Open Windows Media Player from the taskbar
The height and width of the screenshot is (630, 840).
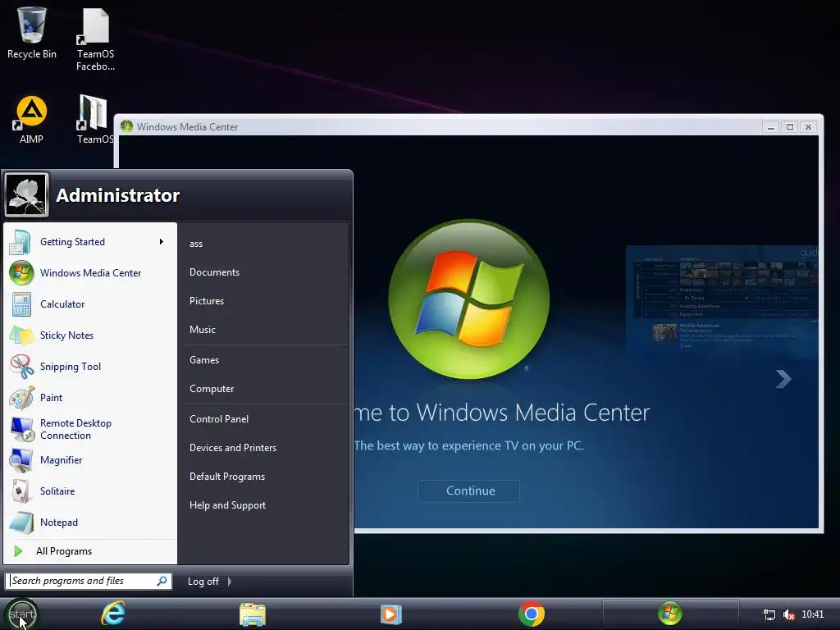(391, 614)
